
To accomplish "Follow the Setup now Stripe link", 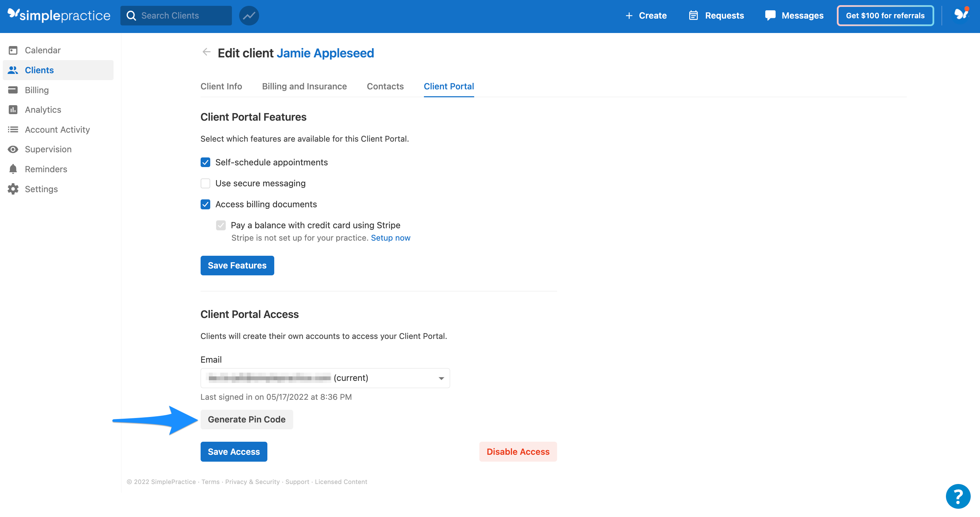I will pos(390,238).
